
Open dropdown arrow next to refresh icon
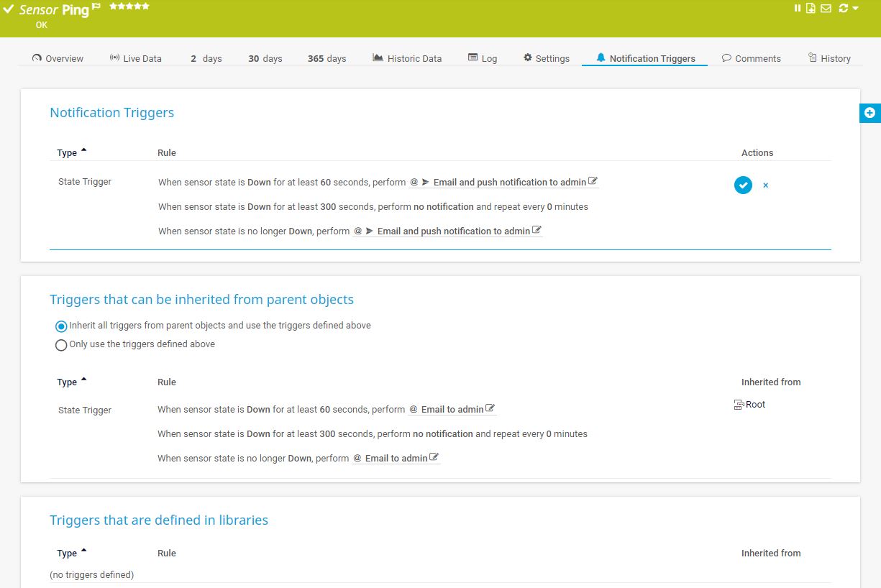[x=855, y=9]
